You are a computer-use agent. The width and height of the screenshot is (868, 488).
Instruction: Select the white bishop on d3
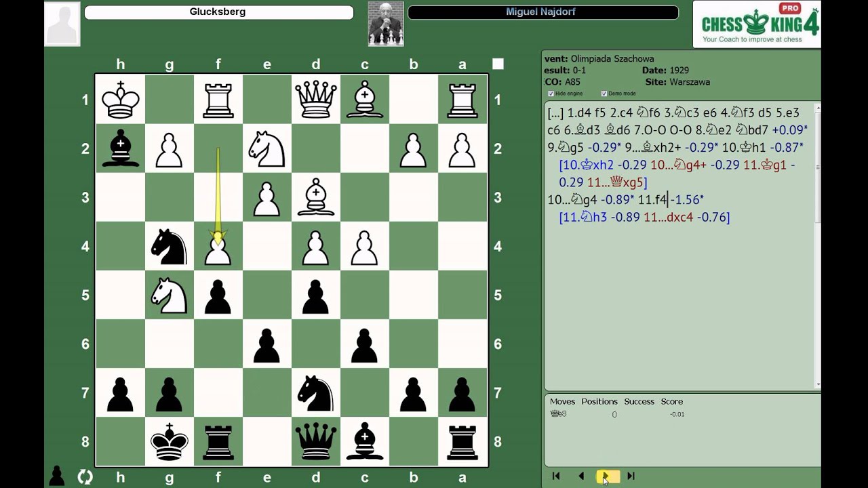(316, 197)
